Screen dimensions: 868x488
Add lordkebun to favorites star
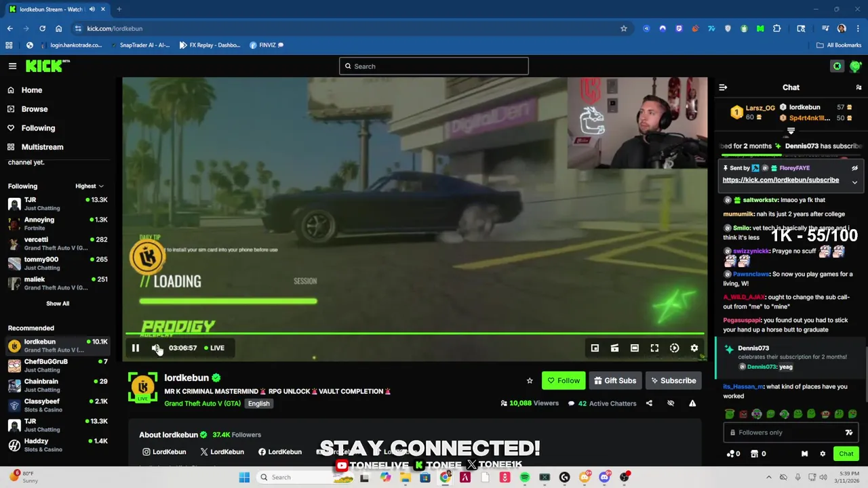click(530, 381)
